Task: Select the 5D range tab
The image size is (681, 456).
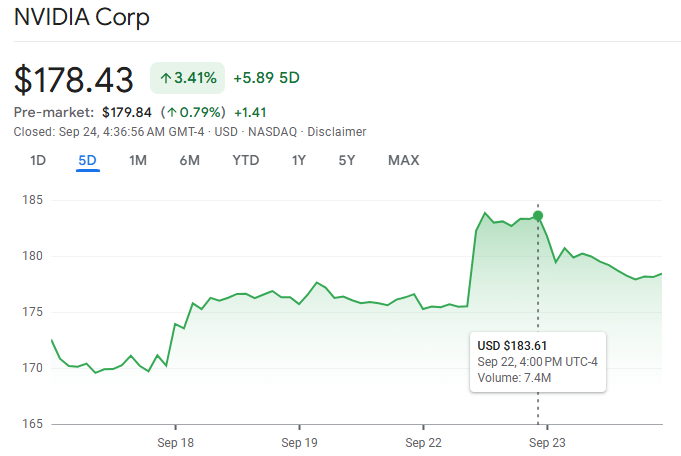Action: (87, 160)
